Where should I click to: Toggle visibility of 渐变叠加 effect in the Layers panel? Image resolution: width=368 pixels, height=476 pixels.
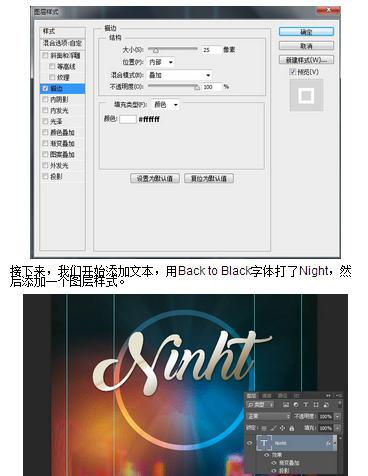(274, 463)
